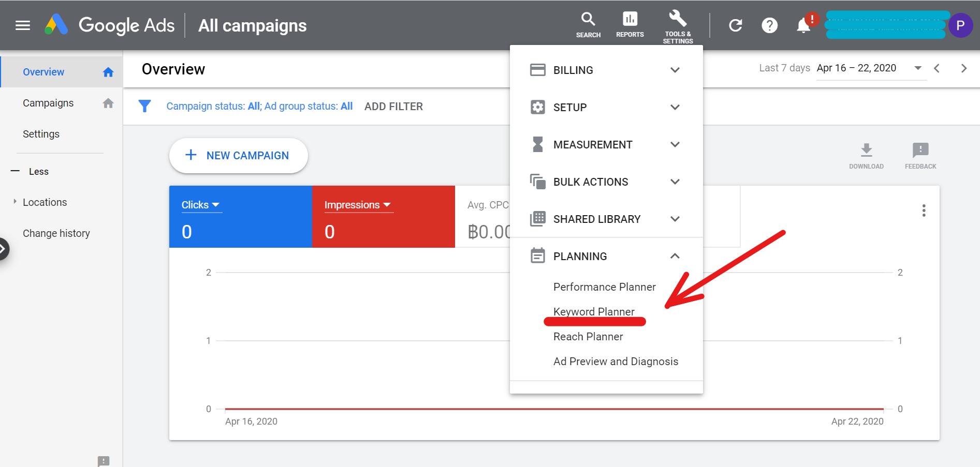Expand the Shared Library section
The height and width of the screenshot is (467, 980).
675,219
